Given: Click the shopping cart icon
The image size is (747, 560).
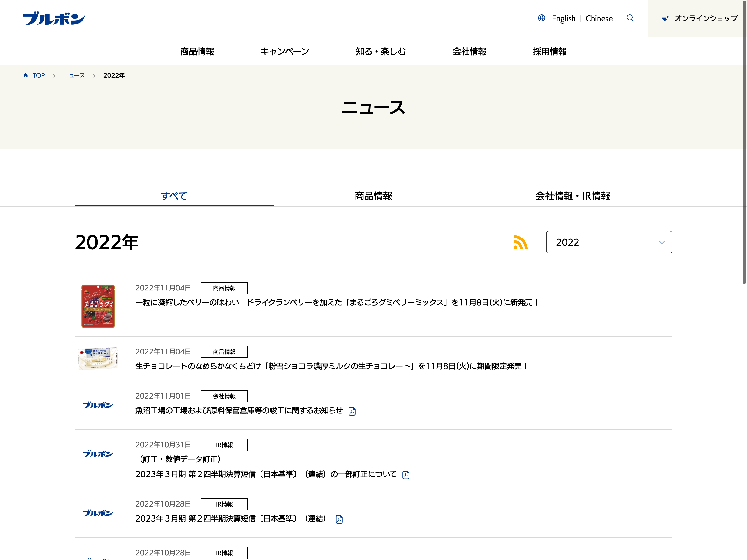Looking at the screenshot, I should click(665, 19).
